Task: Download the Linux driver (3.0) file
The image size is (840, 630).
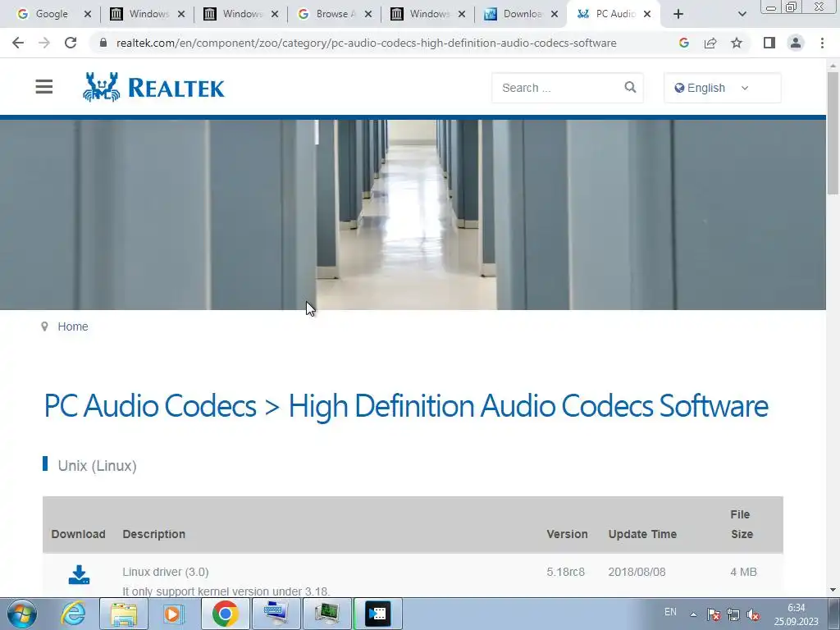Action: click(x=79, y=574)
